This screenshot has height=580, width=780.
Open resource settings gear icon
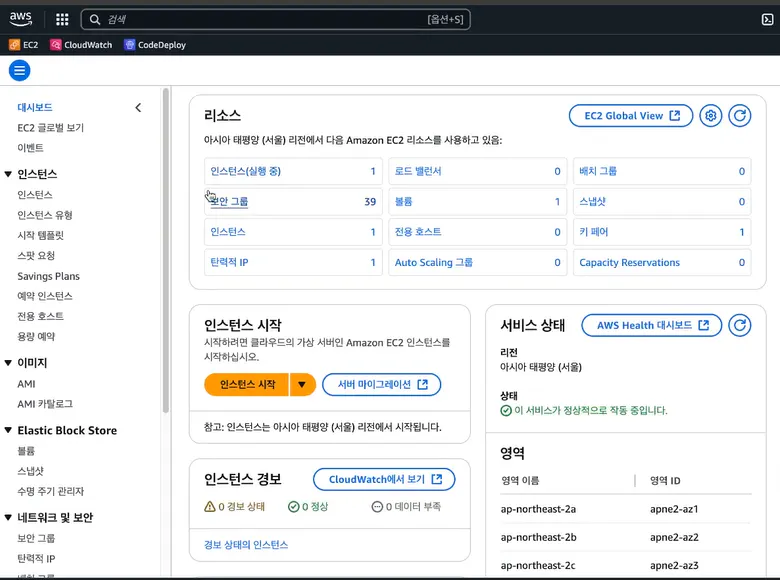(x=710, y=116)
